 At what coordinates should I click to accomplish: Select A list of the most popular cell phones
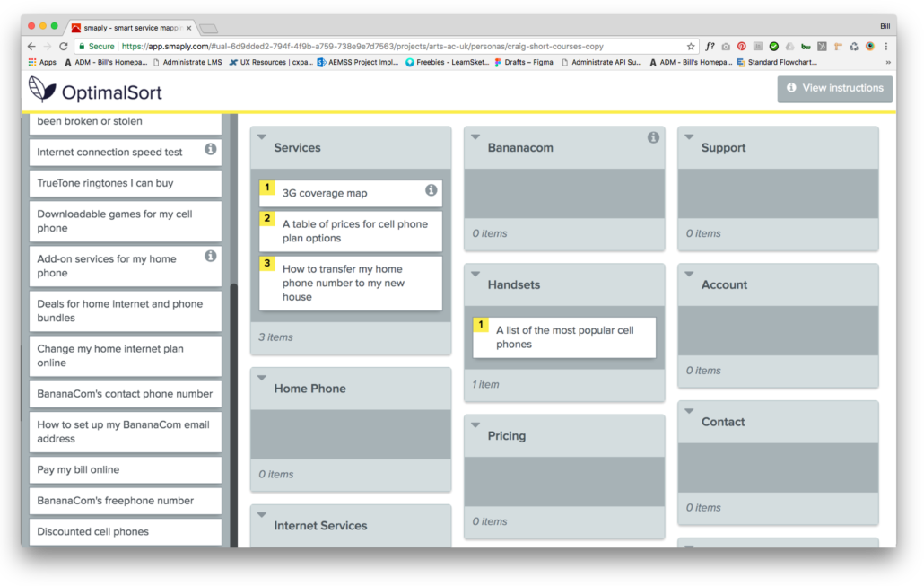pyautogui.click(x=564, y=337)
